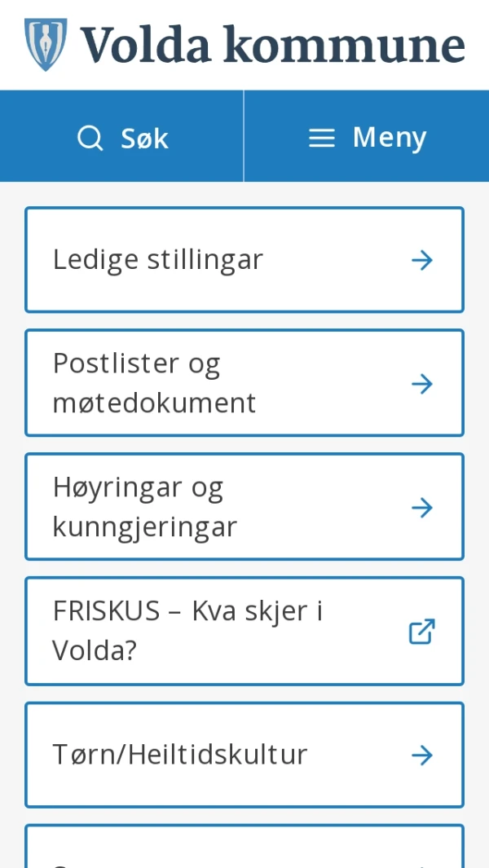Expand the Meny navigation
The width and height of the screenshot is (489, 868).
click(x=367, y=137)
